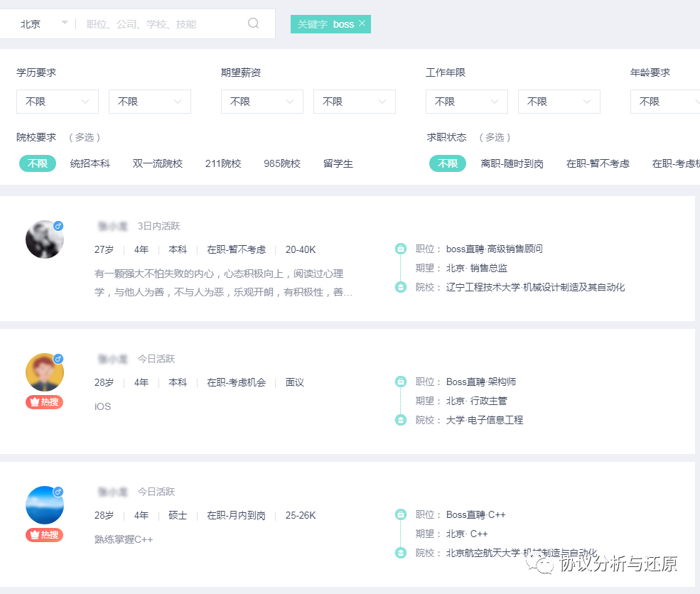The width and height of the screenshot is (700, 594).
Task: Click 热搜 badge under iOS candidate
Action: tap(45, 402)
